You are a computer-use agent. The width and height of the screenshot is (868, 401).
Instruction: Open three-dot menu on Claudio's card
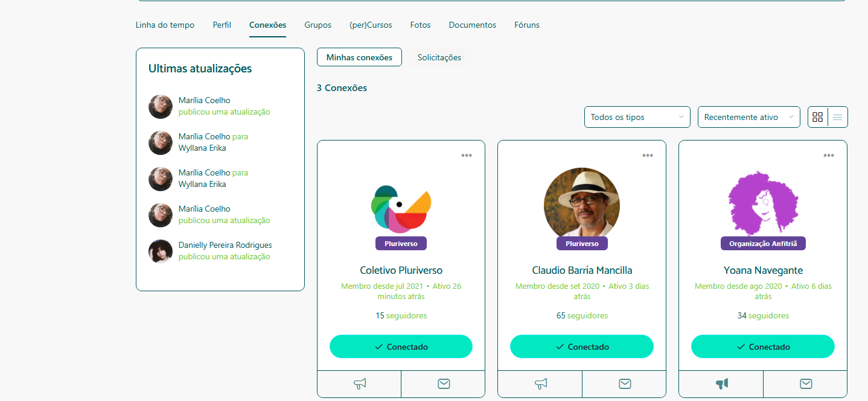648,155
